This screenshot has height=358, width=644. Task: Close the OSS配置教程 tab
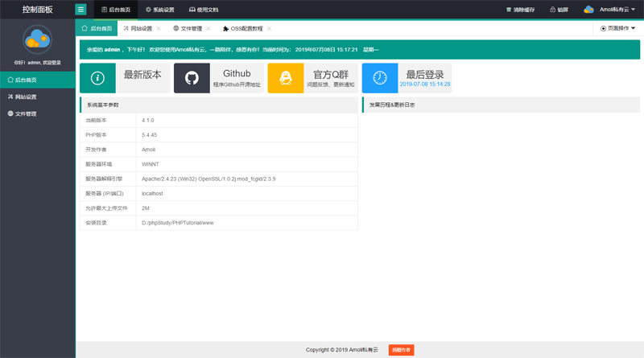(x=270, y=28)
